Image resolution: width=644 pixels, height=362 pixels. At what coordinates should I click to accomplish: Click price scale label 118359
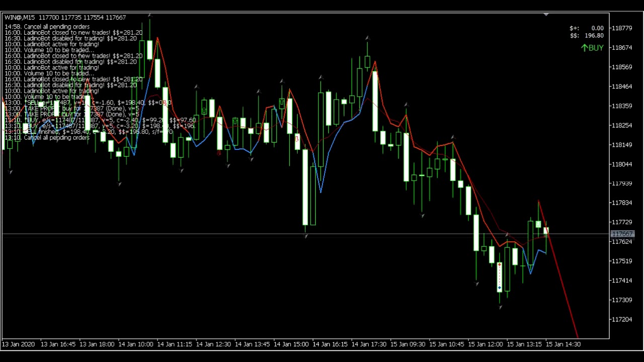coord(622,106)
